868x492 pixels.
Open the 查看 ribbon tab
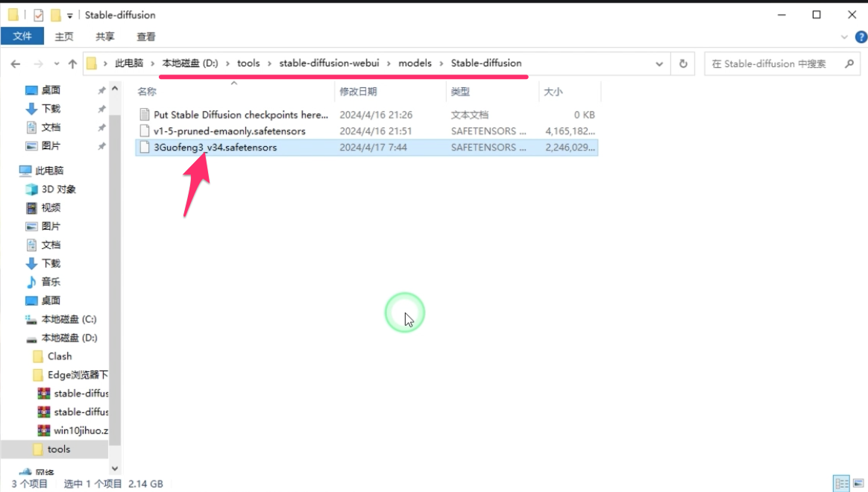[x=146, y=37]
